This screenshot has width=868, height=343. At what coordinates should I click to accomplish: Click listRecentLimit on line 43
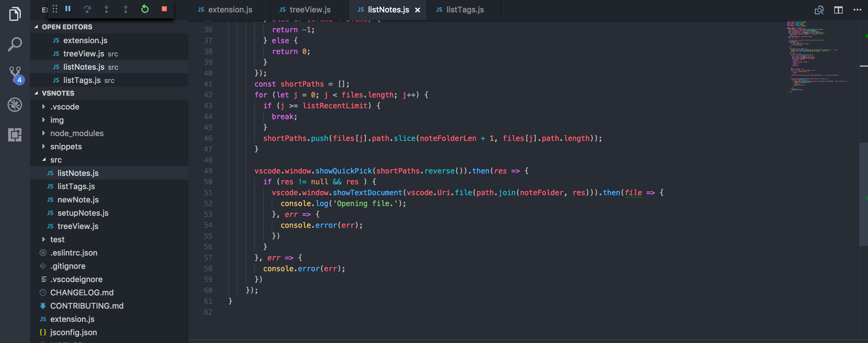tap(335, 106)
